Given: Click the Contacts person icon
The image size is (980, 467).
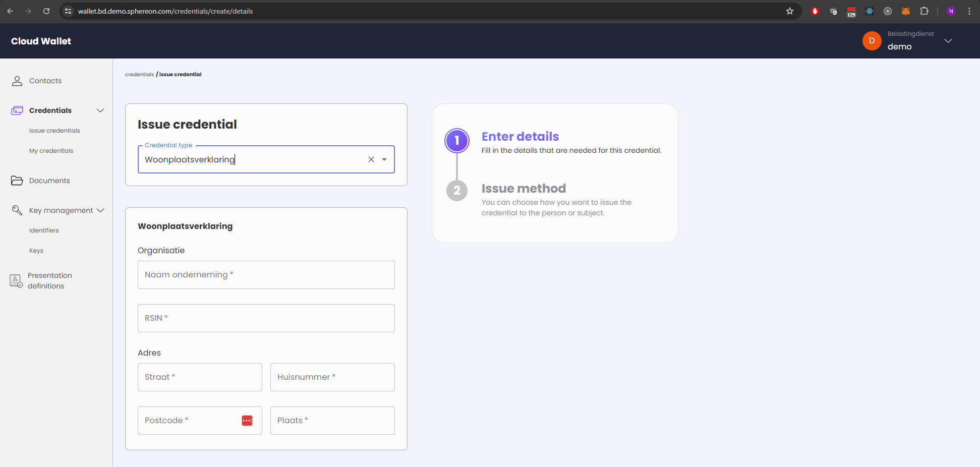Looking at the screenshot, I should click(17, 81).
